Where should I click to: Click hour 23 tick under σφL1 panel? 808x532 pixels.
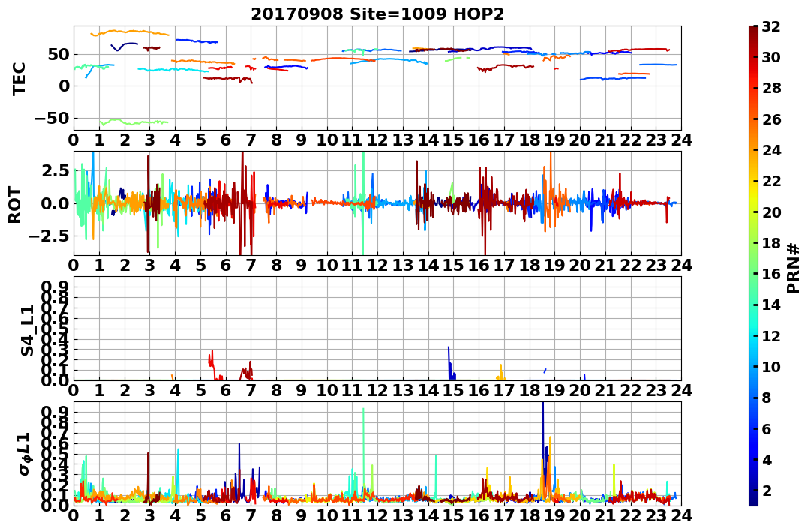click(x=656, y=516)
